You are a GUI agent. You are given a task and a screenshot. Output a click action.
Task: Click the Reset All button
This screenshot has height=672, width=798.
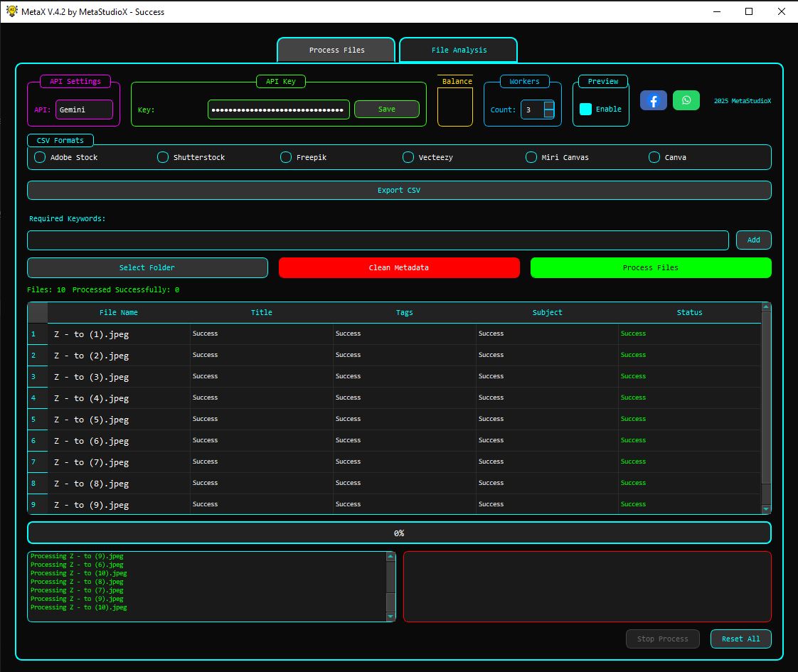740,639
